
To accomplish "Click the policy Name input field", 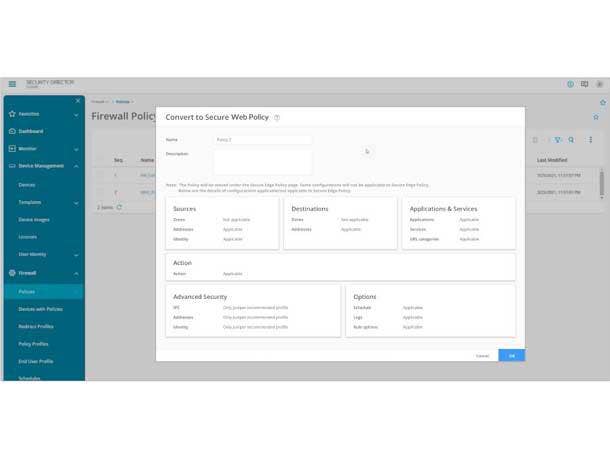I will (262, 140).
